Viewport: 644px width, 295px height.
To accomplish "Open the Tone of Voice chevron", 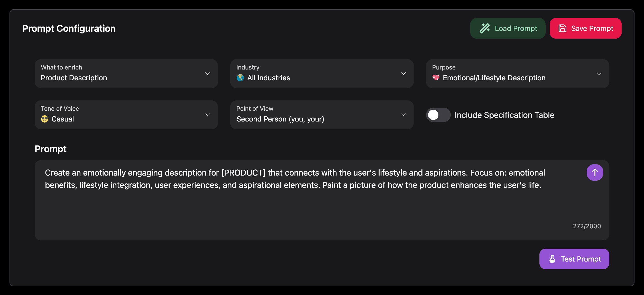I will click(208, 115).
